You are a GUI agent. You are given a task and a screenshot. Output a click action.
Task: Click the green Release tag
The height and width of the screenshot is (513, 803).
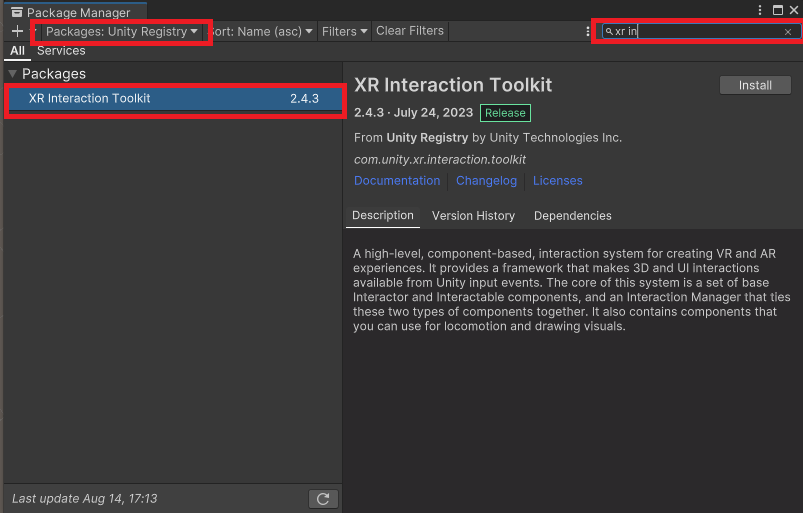pos(505,113)
